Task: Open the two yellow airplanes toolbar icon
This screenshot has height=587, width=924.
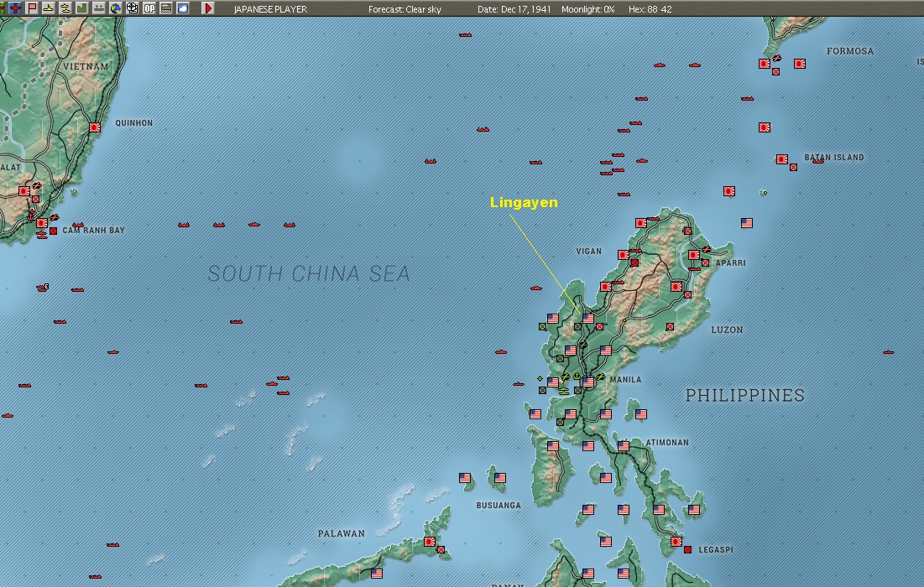Action: point(65,8)
